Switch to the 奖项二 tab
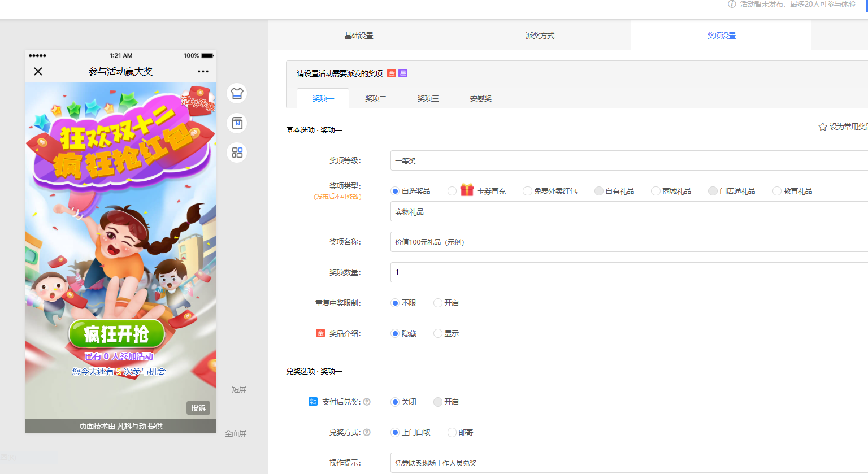Viewport: 868px width, 474px height. click(x=375, y=98)
